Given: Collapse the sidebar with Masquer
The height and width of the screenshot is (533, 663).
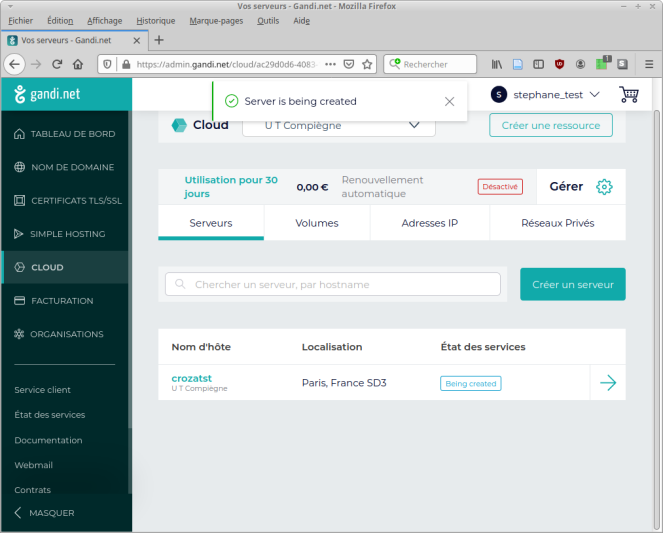Looking at the screenshot, I should (44, 513).
